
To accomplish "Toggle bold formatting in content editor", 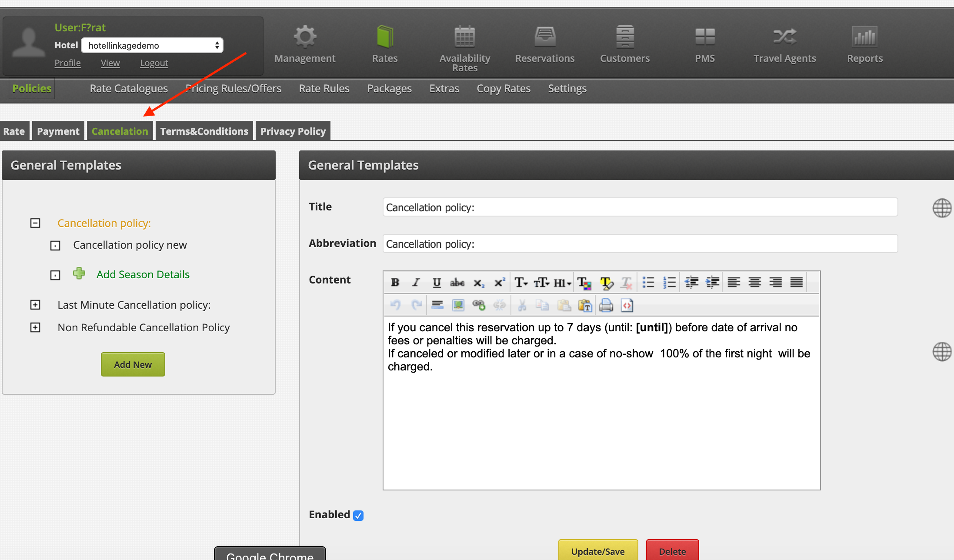I will coord(395,283).
